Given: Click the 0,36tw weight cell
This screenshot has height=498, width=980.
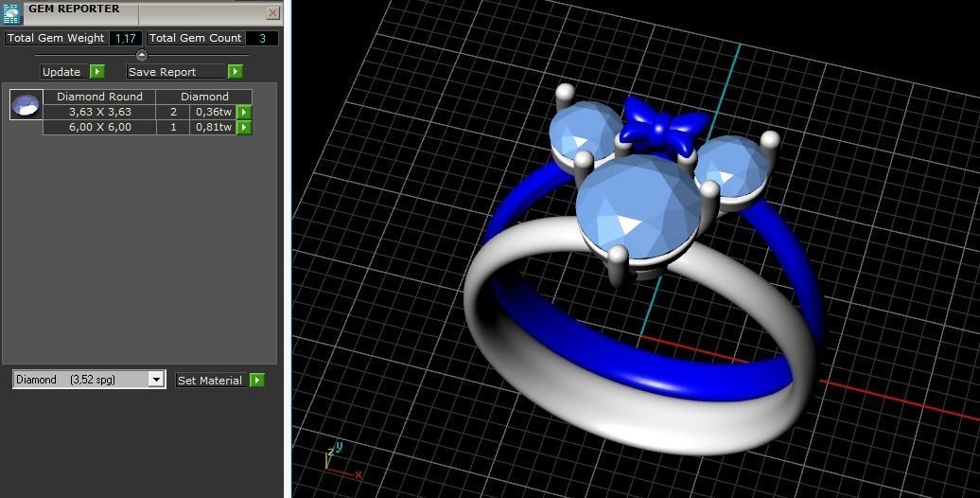Looking at the screenshot, I should click(213, 112).
